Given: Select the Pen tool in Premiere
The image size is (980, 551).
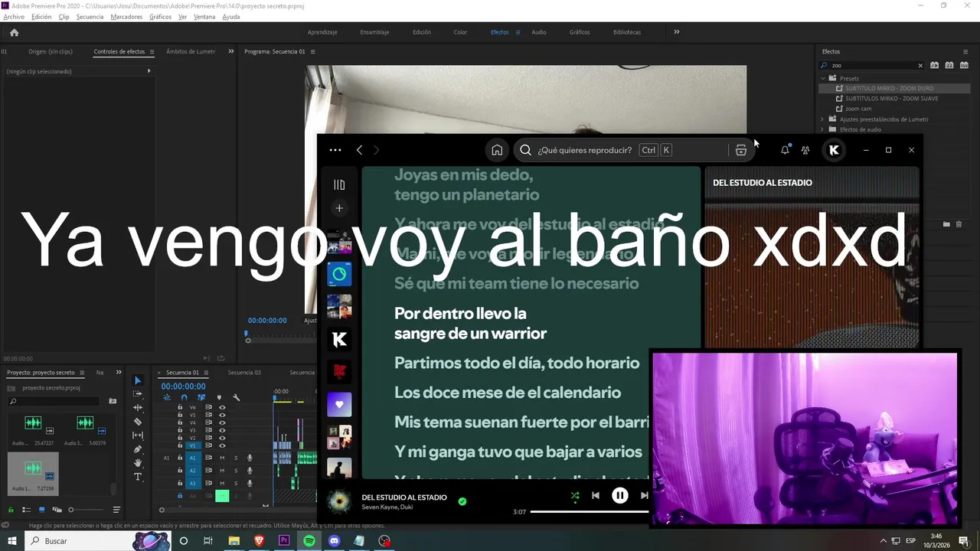Looking at the screenshot, I should click(x=138, y=449).
